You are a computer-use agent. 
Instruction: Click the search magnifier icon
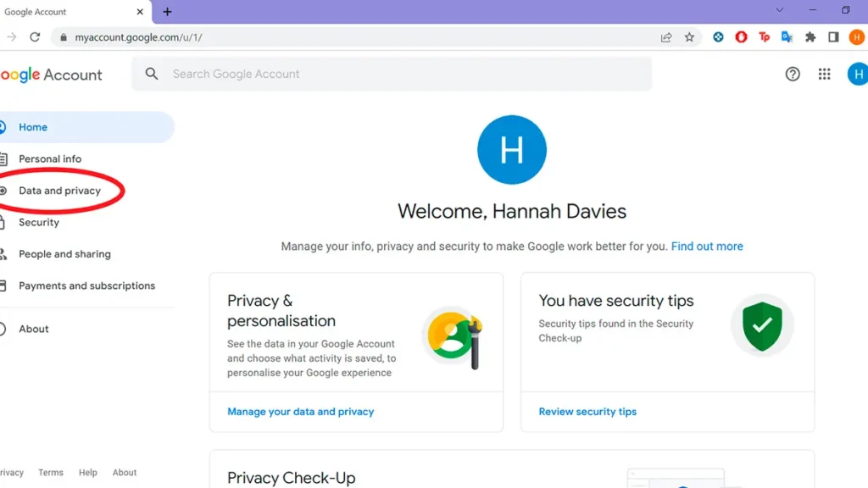click(x=152, y=74)
